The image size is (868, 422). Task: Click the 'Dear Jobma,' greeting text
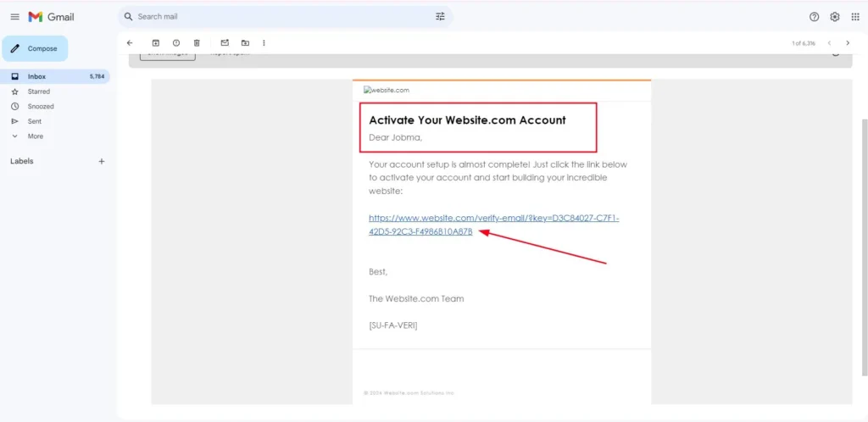(395, 138)
